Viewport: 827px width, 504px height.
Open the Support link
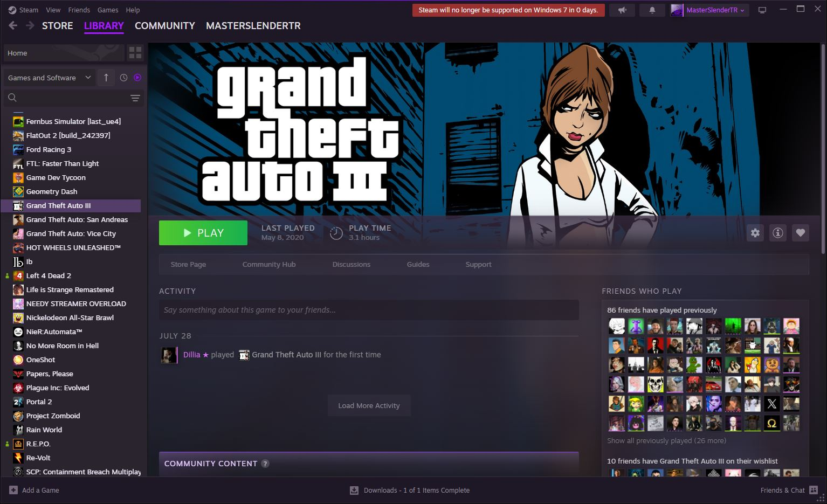coord(479,264)
